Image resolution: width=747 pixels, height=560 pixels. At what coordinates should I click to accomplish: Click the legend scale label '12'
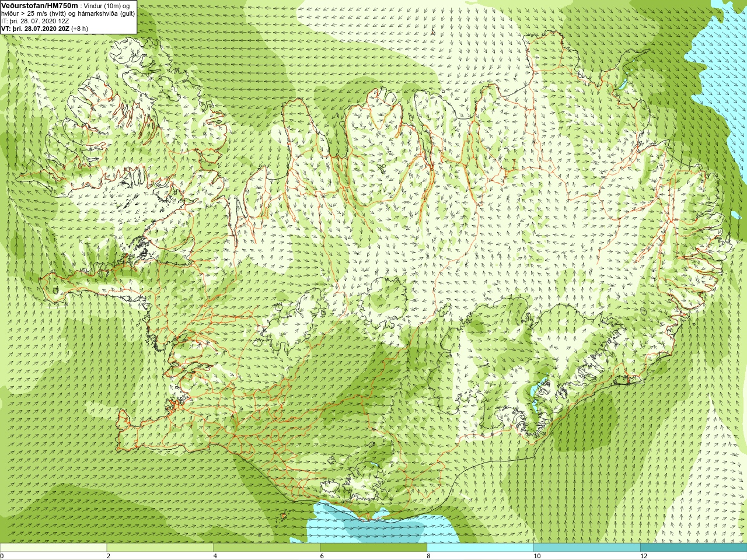click(x=644, y=556)
